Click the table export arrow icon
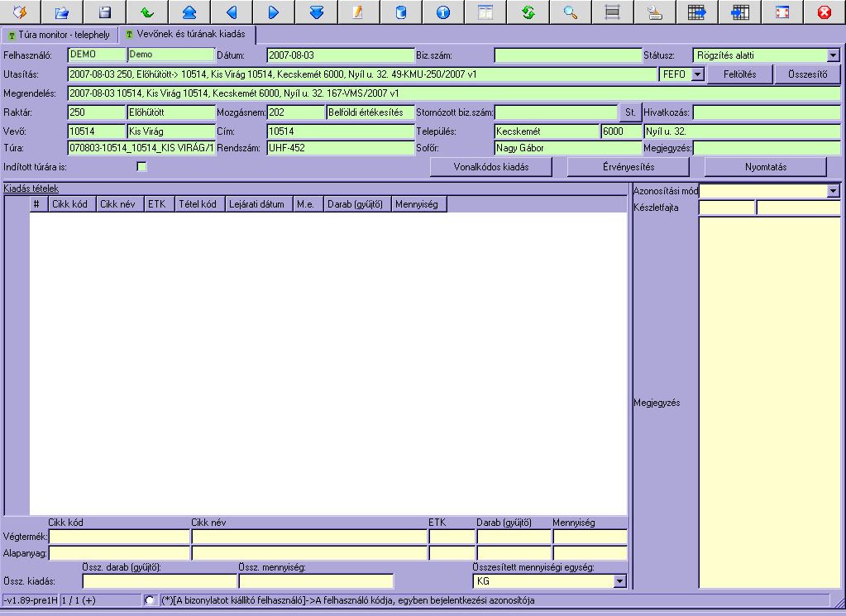This screenshot has width=846, height=616. (697, 12)
